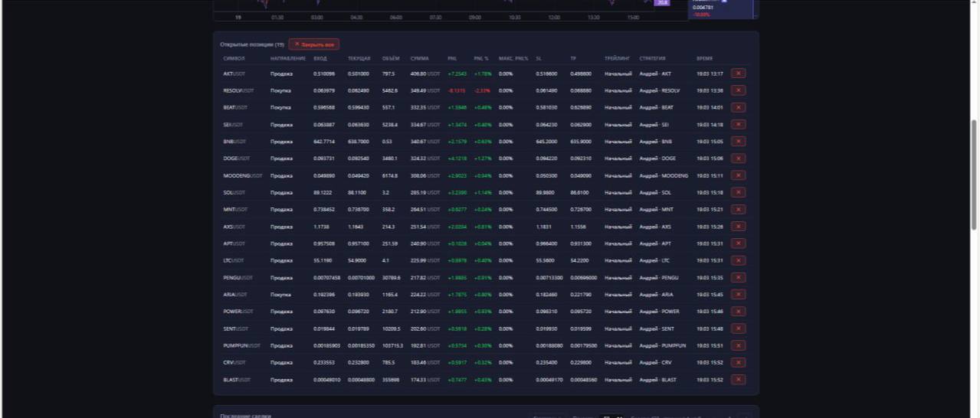The width and height of the screenshot is (980, 418).
Task: Click the 'RESOLVUSDT' symbol cell
Action: tap(238, 90)
